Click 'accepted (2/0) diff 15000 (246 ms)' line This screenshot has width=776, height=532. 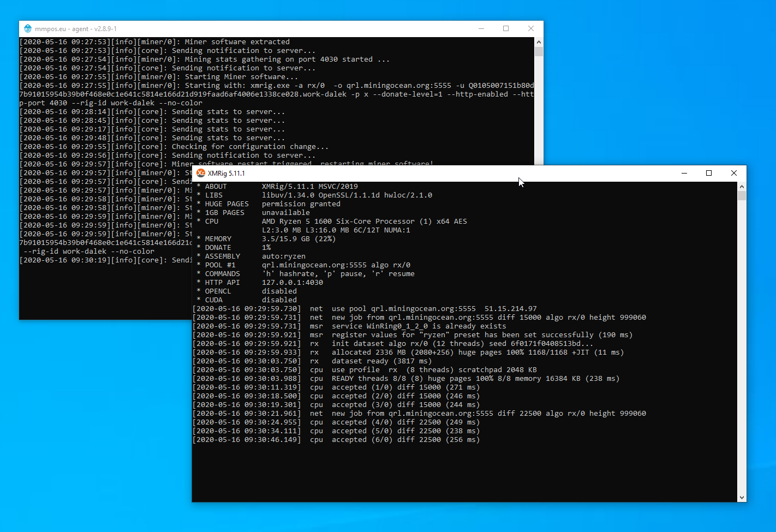pos(336,396)
